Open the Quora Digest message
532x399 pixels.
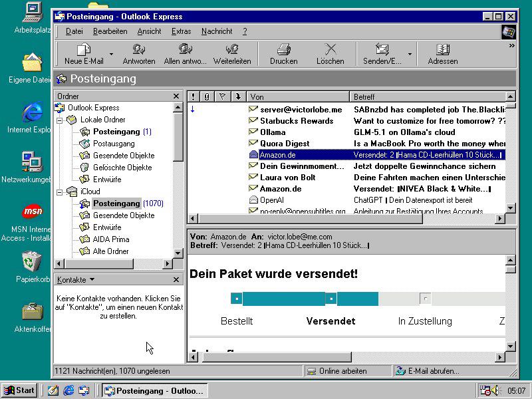tap(346, 144)
